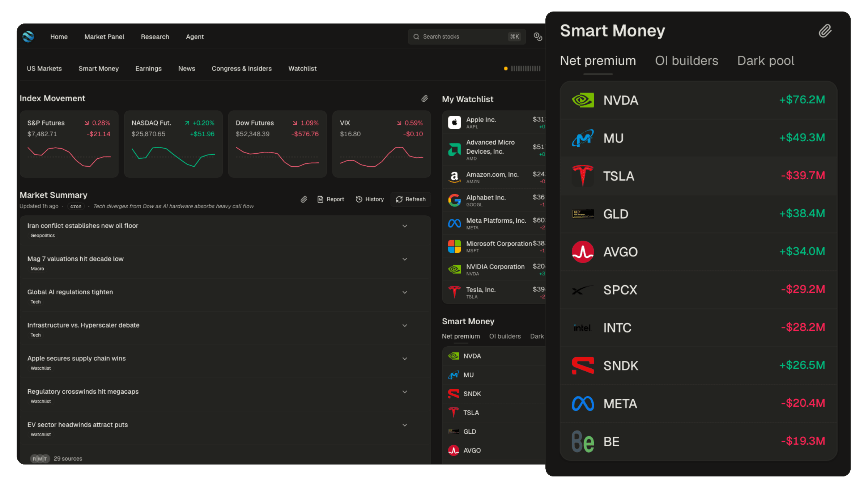Select OI builders in dashboard Smart Money
The width and height of the screenshot is (868, 488).
tap(505, 336)
